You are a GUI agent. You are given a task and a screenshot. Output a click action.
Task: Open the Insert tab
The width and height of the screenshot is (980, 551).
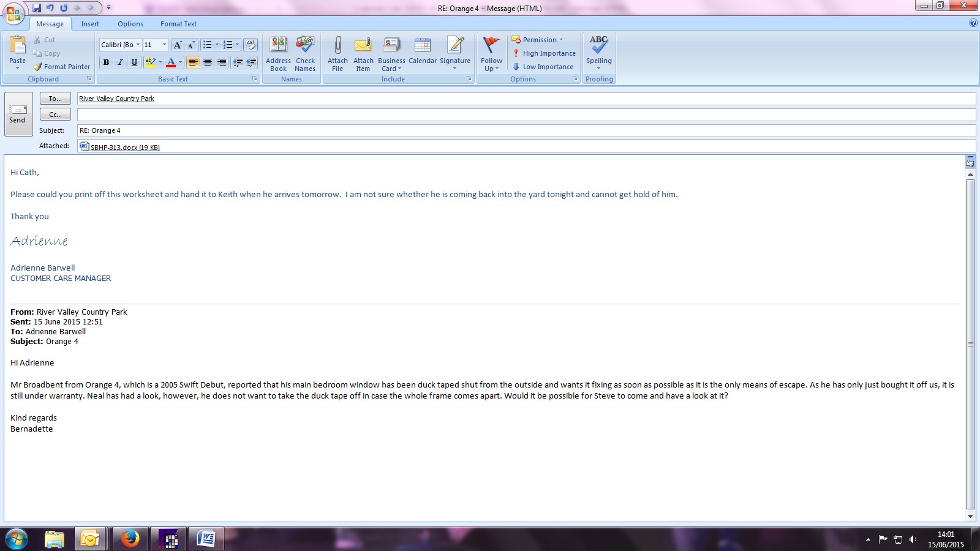90,24
